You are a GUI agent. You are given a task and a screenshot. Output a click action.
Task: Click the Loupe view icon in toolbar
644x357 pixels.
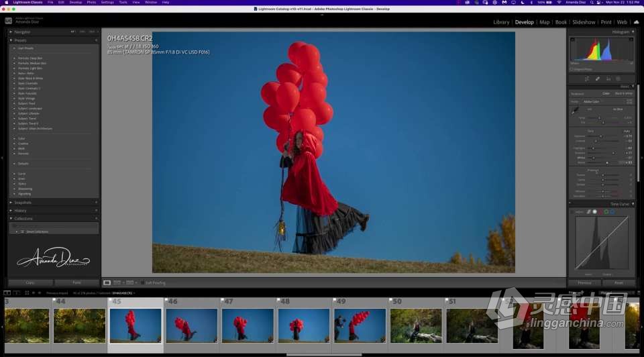coord(107,283)
